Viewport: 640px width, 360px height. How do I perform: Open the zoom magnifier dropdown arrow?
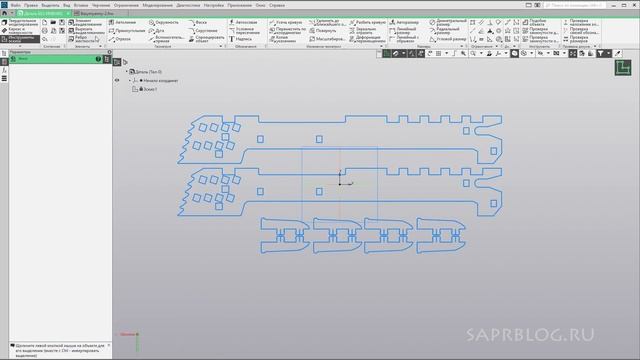pyautogui.click(x=481, y=53)
